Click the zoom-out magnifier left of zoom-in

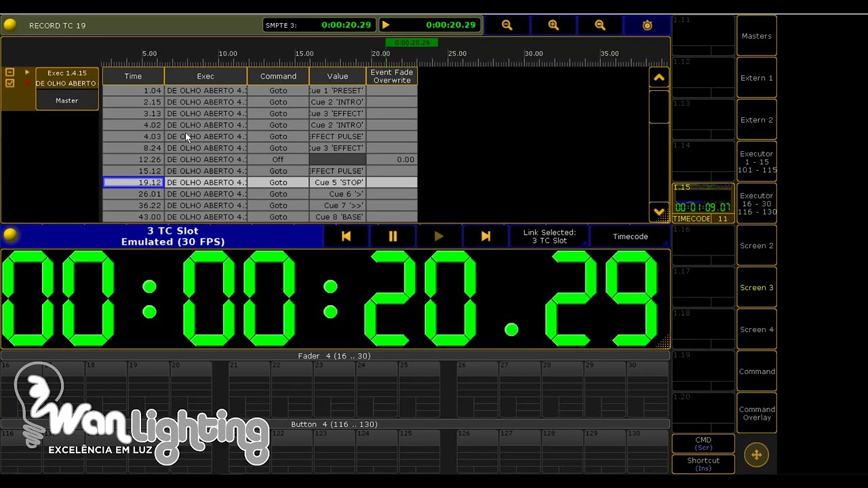[x=507, y=25]
